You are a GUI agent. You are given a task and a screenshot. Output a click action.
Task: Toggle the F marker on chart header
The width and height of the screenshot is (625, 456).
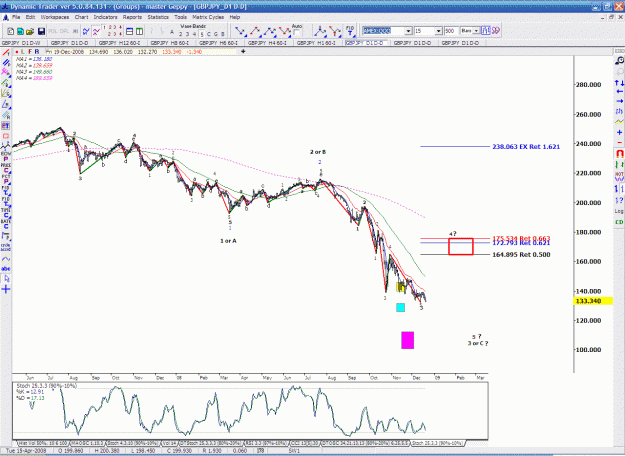tap(29, 52)
